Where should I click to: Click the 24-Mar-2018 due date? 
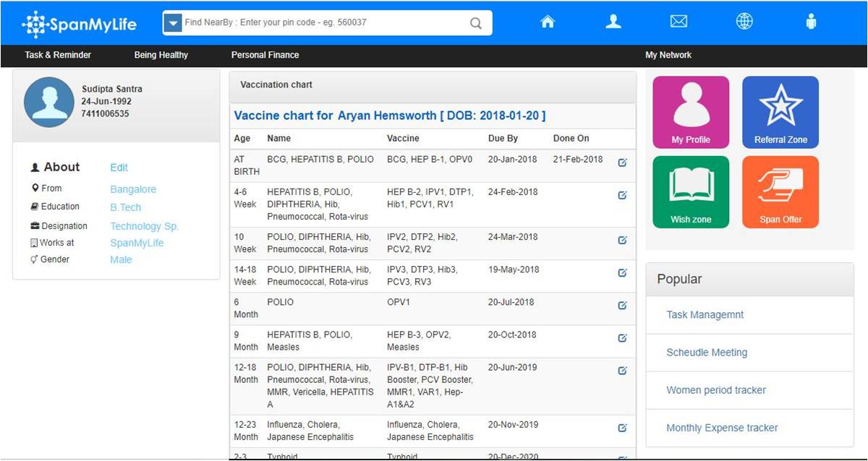pos(513,236)
